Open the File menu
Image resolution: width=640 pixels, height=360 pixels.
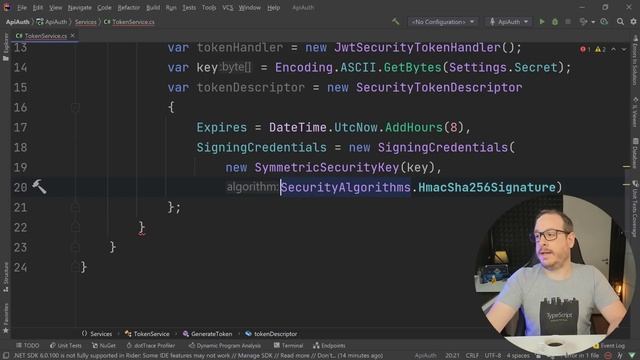click(x=22, y=7)
